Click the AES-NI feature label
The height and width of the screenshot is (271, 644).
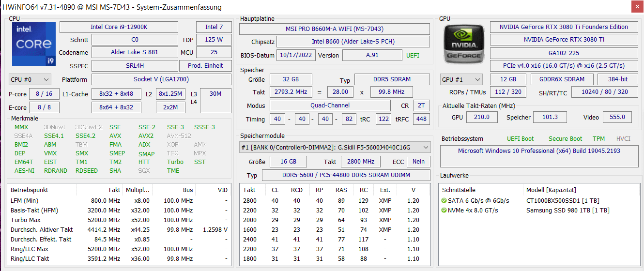(24, 171)
